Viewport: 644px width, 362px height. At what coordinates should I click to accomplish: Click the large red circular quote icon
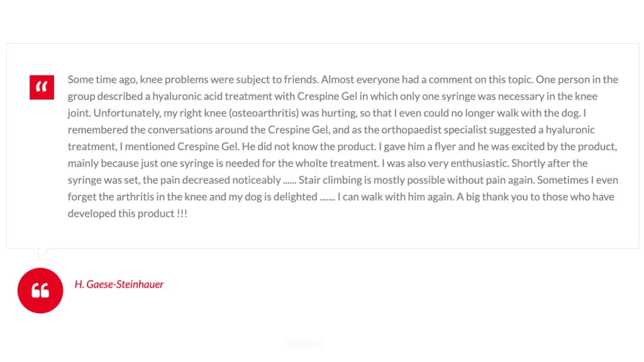[x=40, y=290]
